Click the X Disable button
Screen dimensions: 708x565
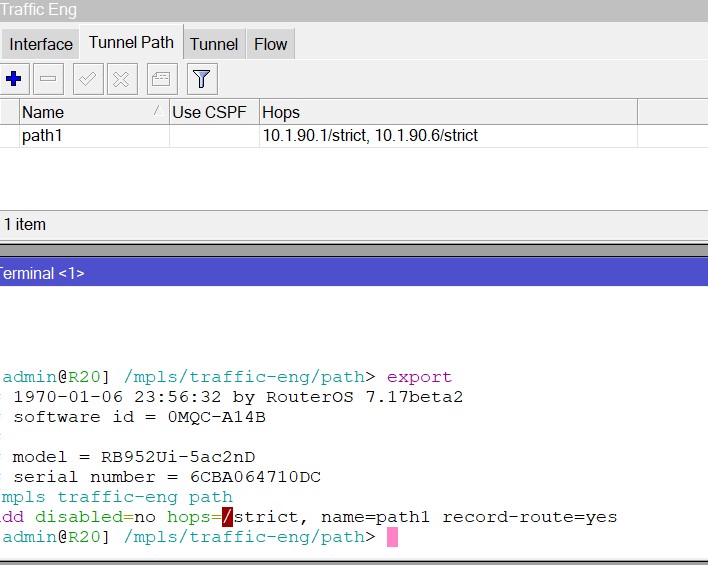coord(122,79)
